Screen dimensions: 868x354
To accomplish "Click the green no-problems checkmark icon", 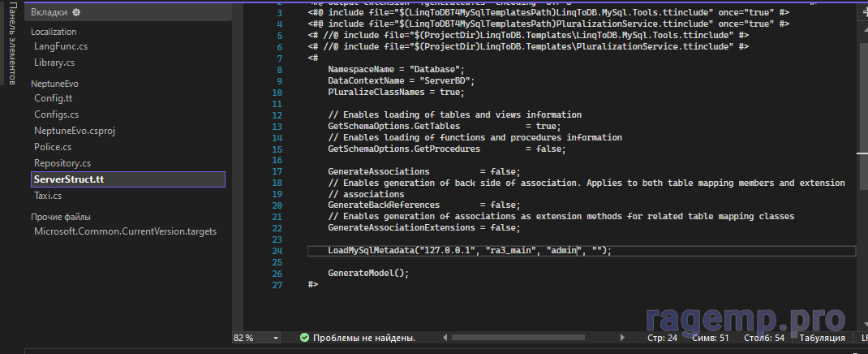I will 304,337.
